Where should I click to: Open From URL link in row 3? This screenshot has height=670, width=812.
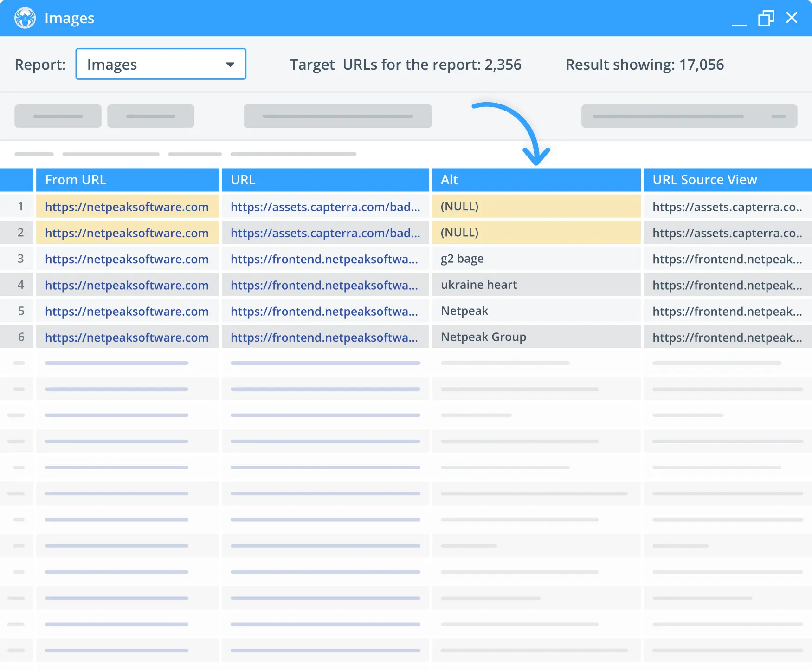[x=127, y=259]
